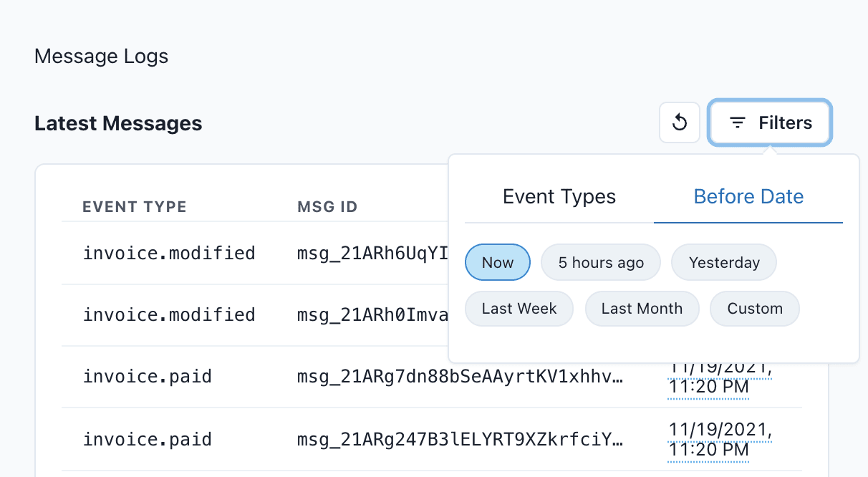Click message ID msg_21ARg7dn88bSeAAyrtKV1xhhv
Viewport: 868px width, 477px height.
pyautogui.click(x=460, y=377)
